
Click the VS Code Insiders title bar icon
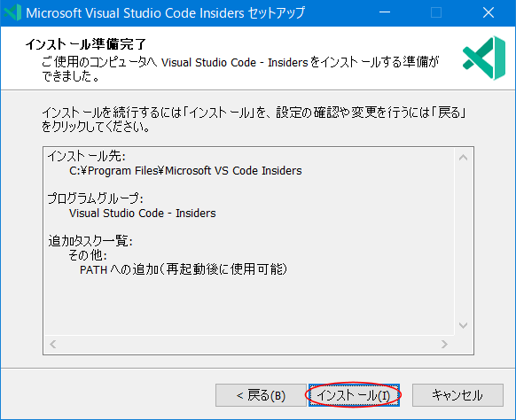(x=12, y=12)
